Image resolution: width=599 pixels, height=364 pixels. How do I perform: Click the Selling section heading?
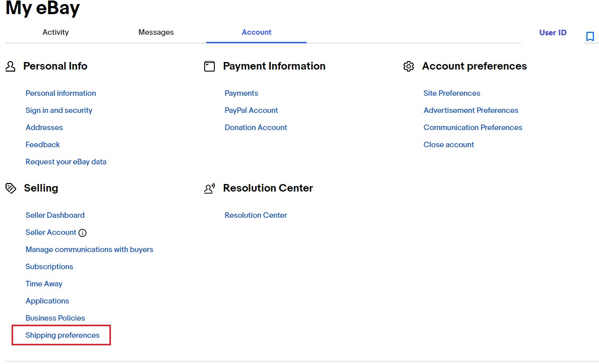[41, 189]
